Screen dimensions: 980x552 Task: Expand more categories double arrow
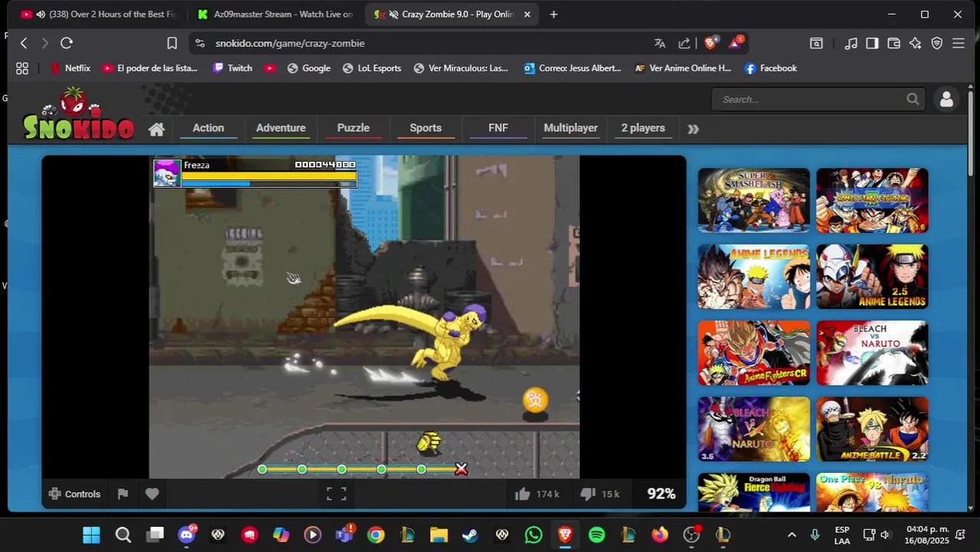693,129
